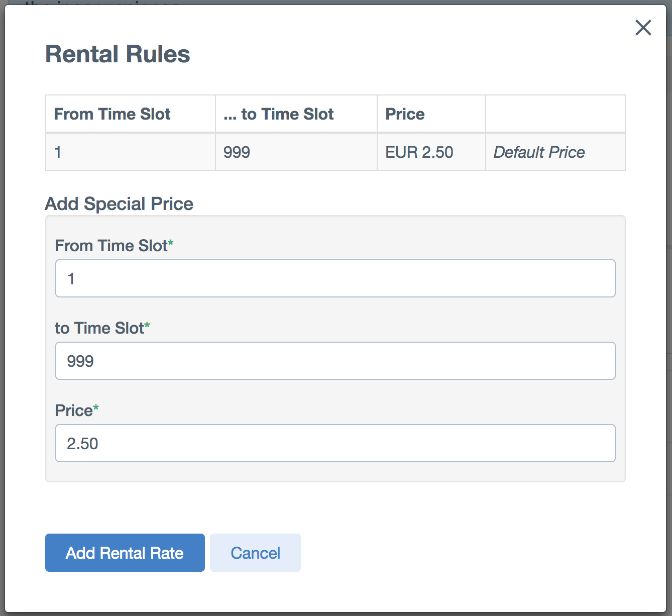Click the From Time Slot form label
Screen dimensions: 672x616
pos(111,246)
